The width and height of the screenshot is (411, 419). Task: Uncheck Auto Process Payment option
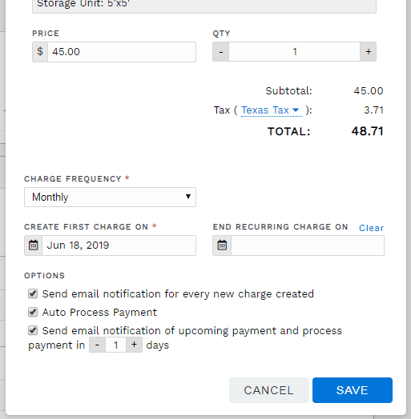[x=33, y=312]
